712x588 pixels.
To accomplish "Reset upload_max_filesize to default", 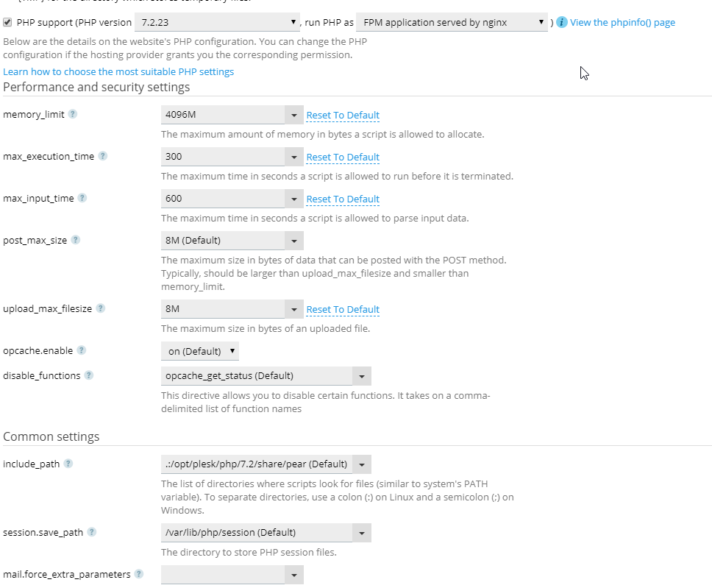I will 343,309.
